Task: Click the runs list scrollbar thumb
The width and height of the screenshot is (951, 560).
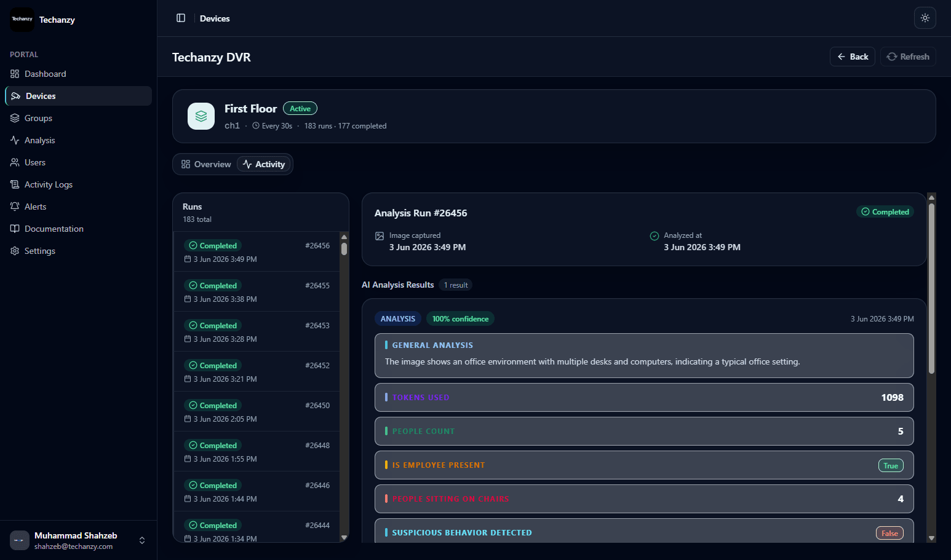Action: click(344, 249)
